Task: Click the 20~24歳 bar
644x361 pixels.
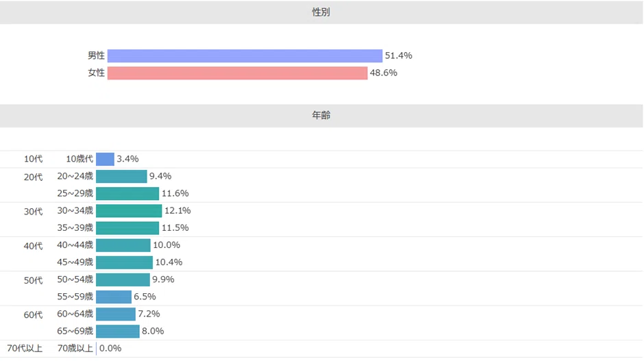Action: click(121, 176)
